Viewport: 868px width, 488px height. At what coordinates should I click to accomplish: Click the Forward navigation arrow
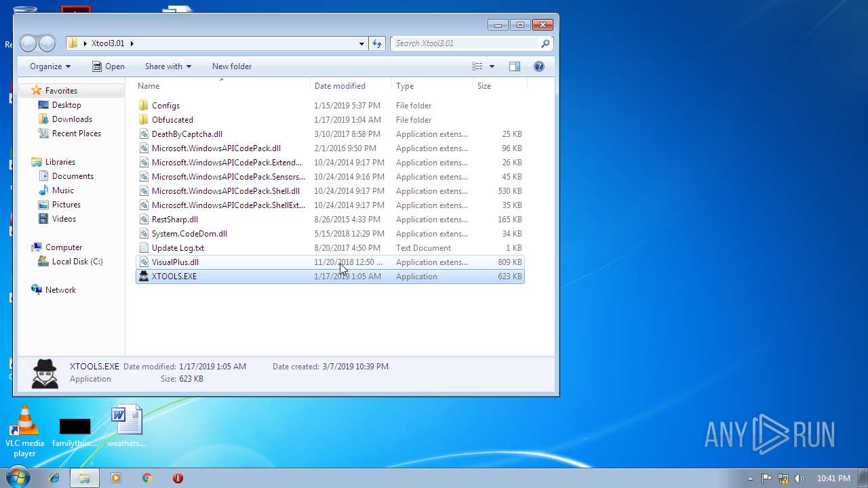coord(47,43)
